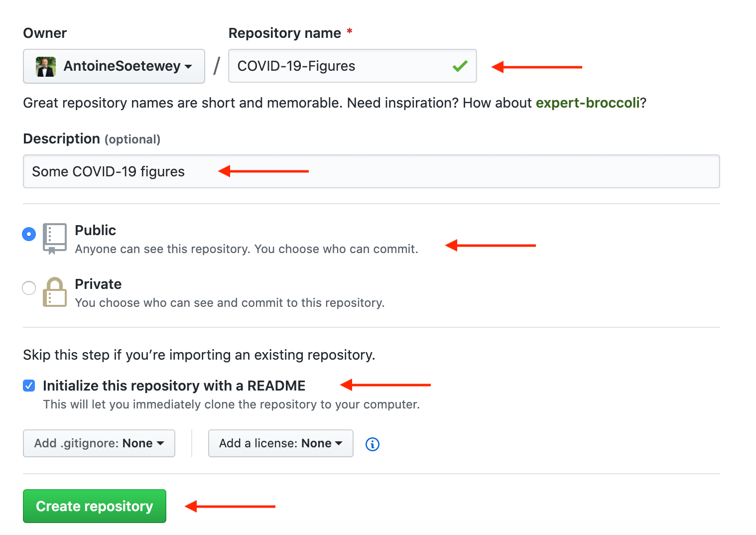Click the green checkmark next to repository name
This screenshot has height=535, width=756.
[x=460, y=65]
